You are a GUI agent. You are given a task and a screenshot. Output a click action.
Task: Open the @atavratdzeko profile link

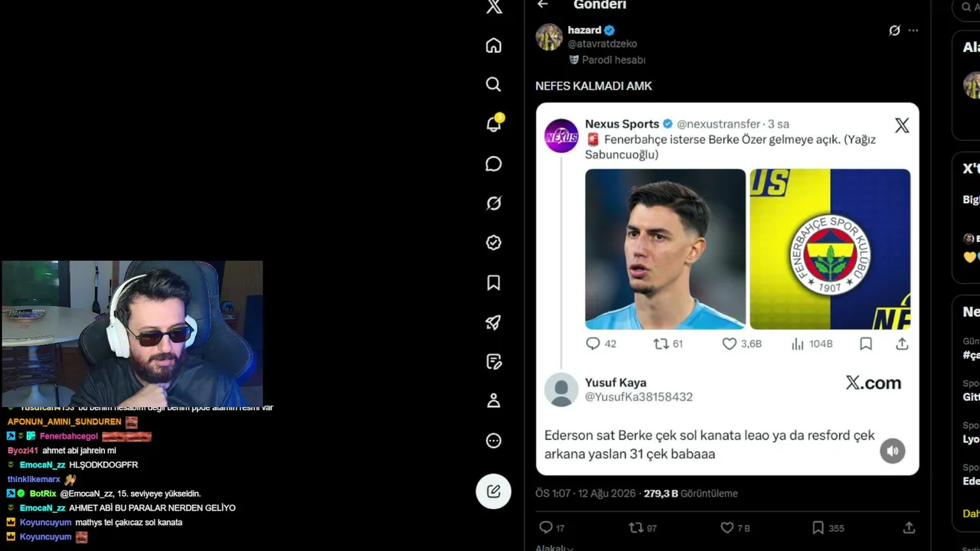603,44
